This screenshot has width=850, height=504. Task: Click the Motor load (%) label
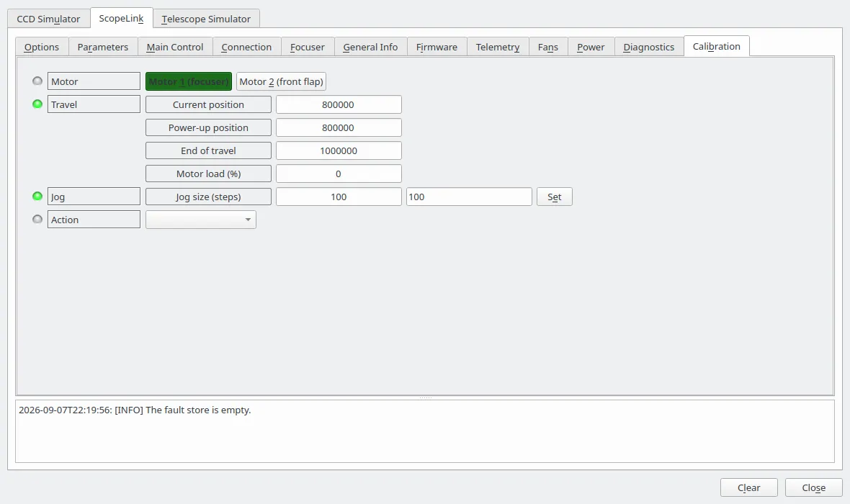[208, 174]
